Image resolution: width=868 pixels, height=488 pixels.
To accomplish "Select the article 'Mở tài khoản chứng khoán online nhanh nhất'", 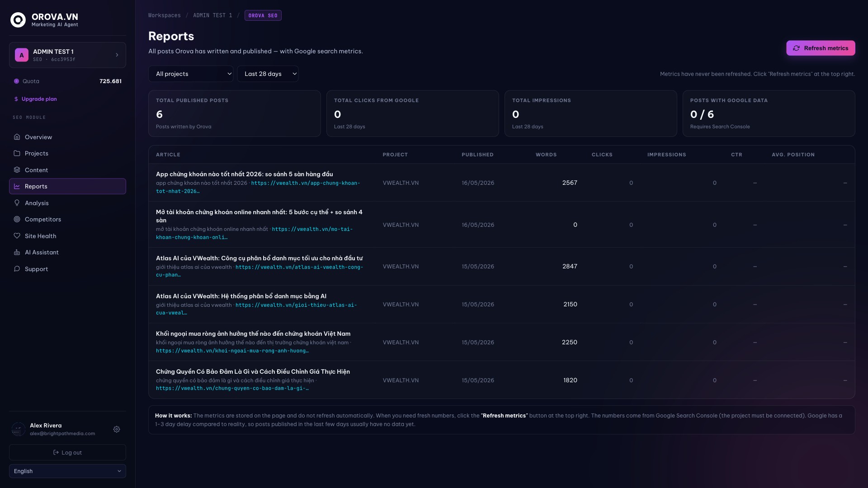I will tap(259, 216).
